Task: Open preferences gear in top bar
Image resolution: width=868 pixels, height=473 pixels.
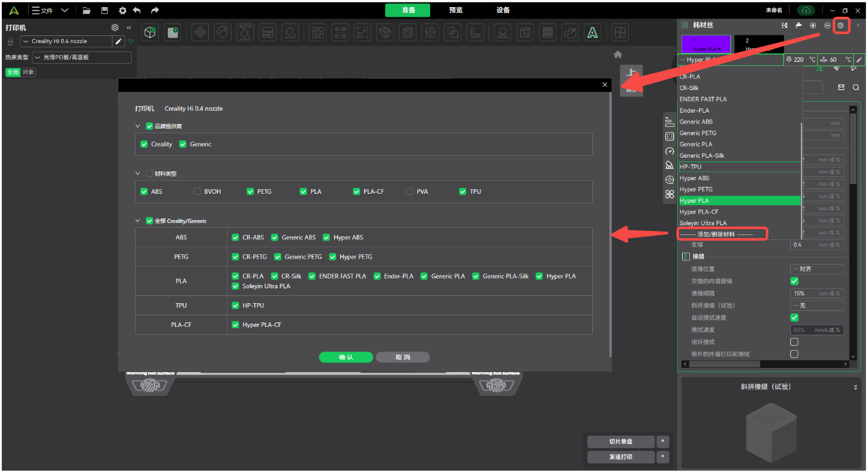Action: [x=122, y=10]
